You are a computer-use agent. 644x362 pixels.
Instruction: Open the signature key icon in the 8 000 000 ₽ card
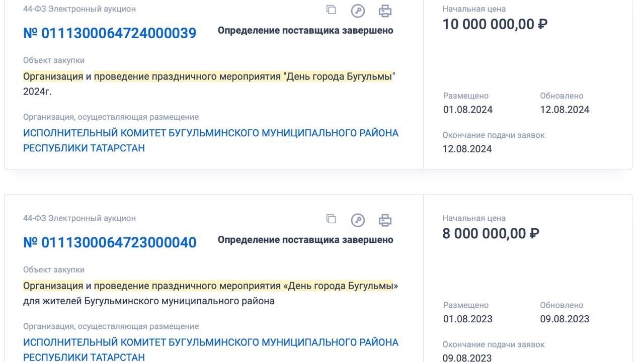[x=358, y=220]
